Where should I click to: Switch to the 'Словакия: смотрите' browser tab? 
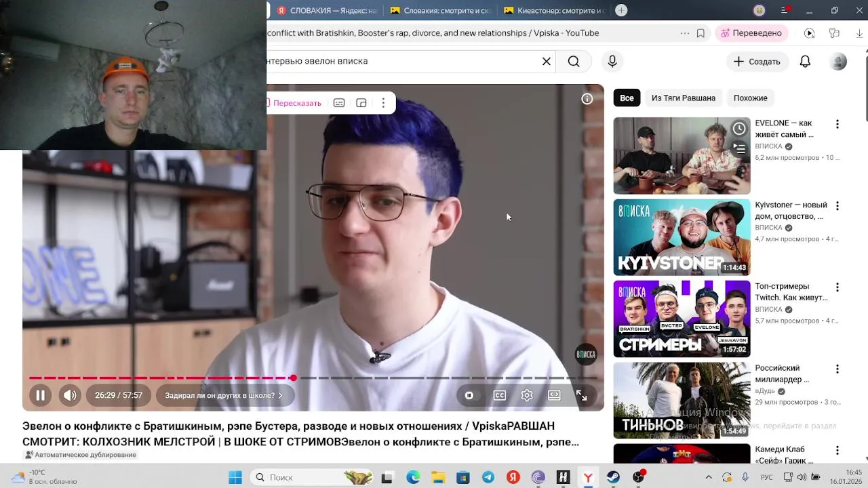pos(441,10)
